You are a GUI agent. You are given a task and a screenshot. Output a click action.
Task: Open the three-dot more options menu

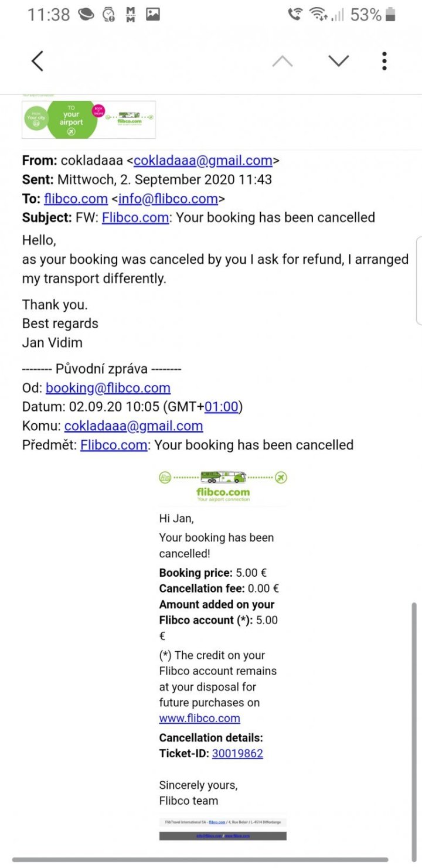[384, 61]
